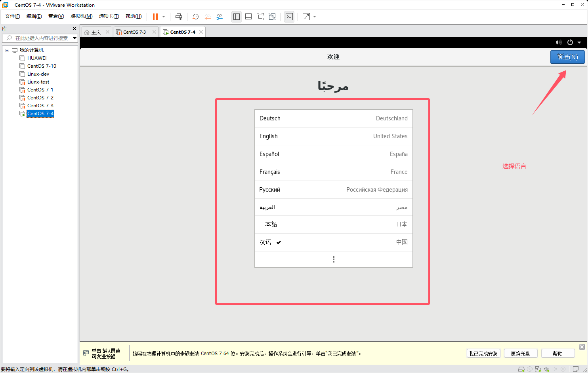This screenshot has height=373, width=588.
Task: Close the CentOS 7-4 tab
Action: pyautogui.click(x=201, y=32)
